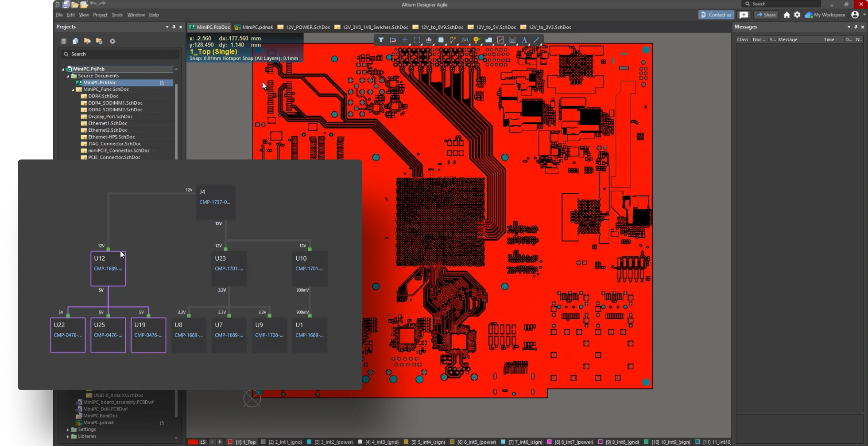Click the place component chip icon
Image resolution: width=868 pixels, height=446 pixels.
[441, 40]
